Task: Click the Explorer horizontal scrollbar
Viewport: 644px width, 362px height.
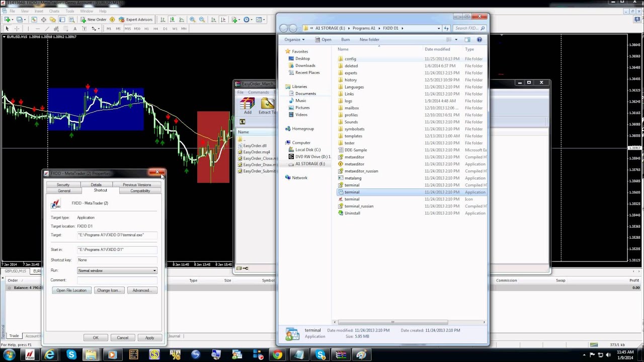Action: pyautogui.click(x=392, y=322)
